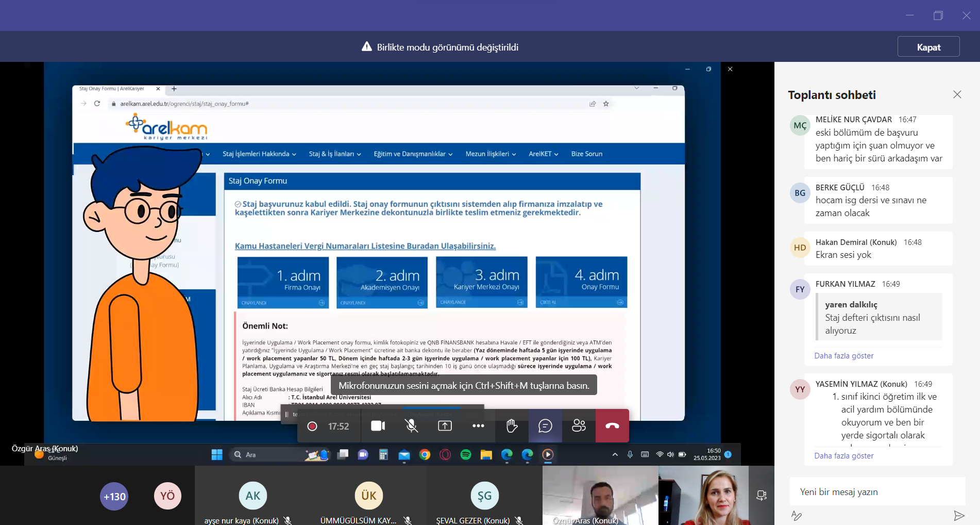Click the 2. adım Akademisyen Onayı card
Image resolution: width=980 pixels, height=525 pixels.
pos(382,282)
